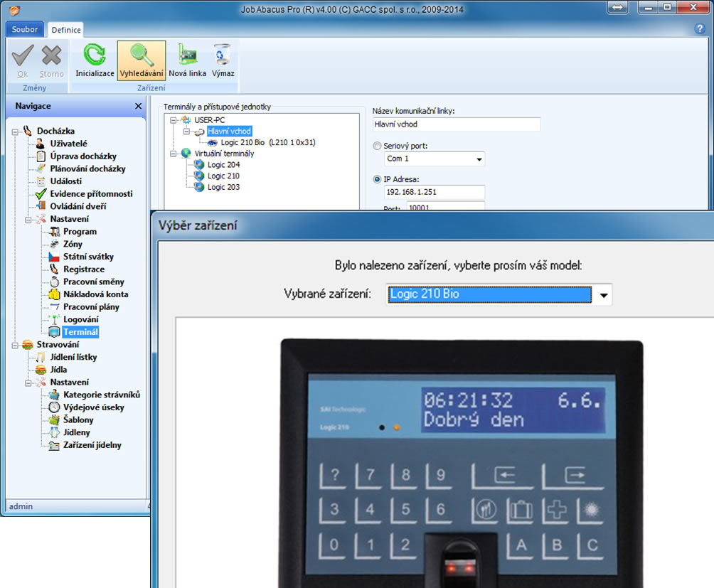The image size is (714, 588).
Task: Open Pracovní směny shifts item
Action: [93, 282]
